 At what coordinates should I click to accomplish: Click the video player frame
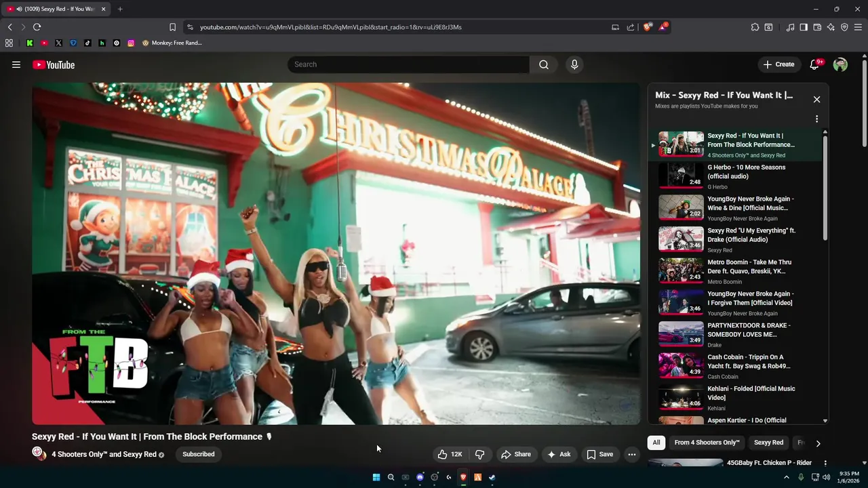336,253
